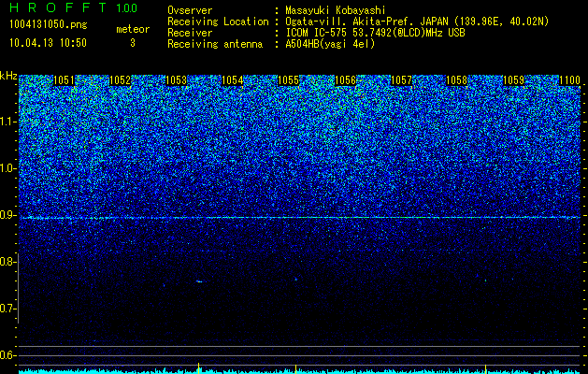Screen dimensions: 588x374
Task: Click the 1.0 kHz axis label
Action: click(7, 168)
